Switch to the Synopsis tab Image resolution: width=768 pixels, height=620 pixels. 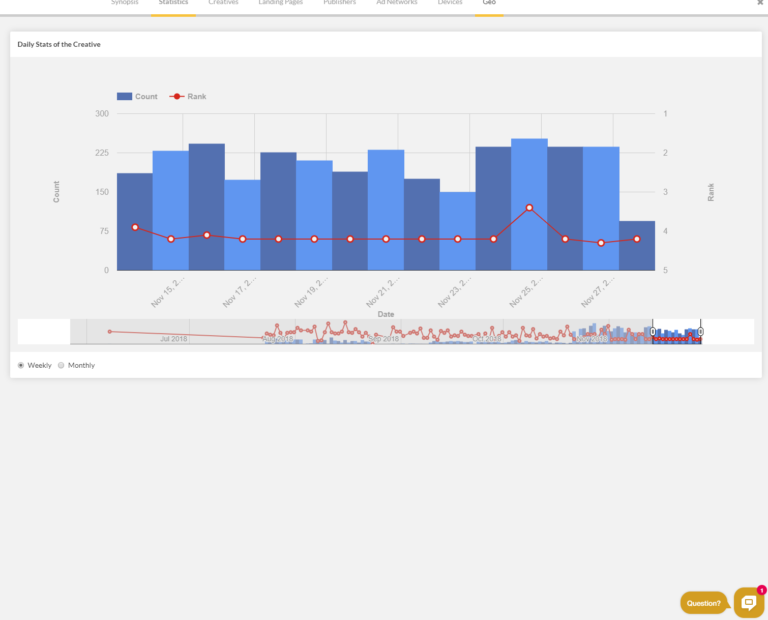(x=125, y=3)
